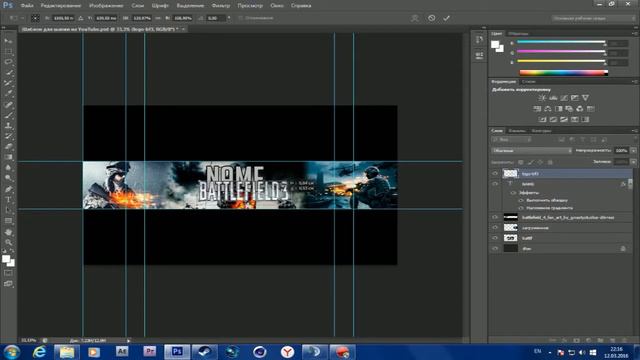Change screen mode via toolbox icon
Screen dimensions: 640x360
click(x=8, y=284)
